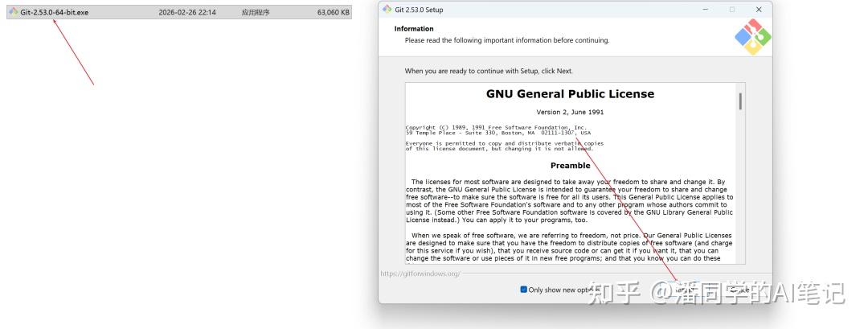Click the GNU General Public License heading

coord(570,94)
